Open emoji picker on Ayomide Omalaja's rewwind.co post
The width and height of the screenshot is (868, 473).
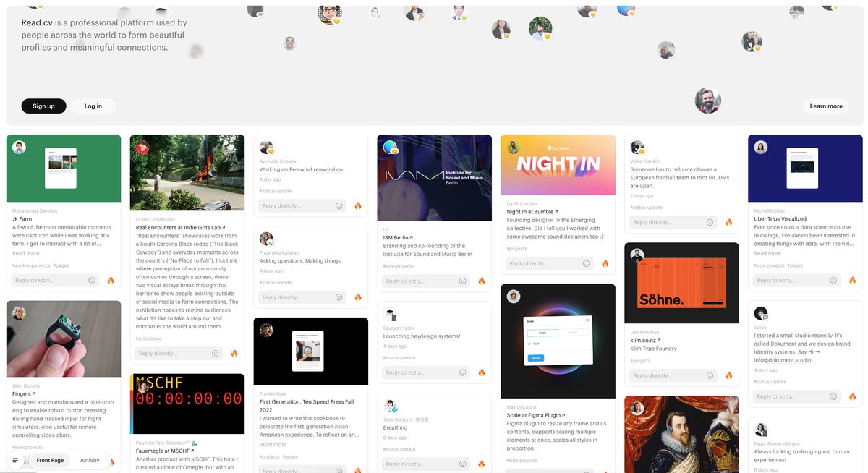click(x=339, y=205)
